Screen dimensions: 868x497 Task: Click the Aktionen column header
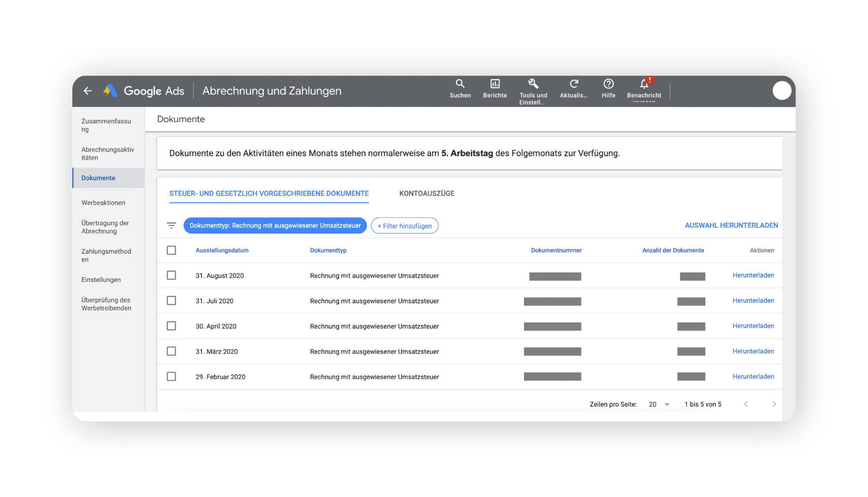tap(762, 250)
